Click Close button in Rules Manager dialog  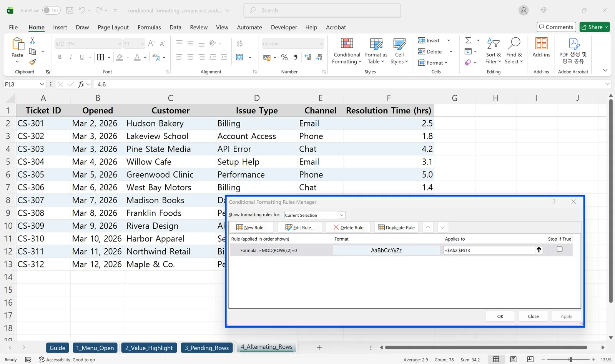(x=533, y=316)
